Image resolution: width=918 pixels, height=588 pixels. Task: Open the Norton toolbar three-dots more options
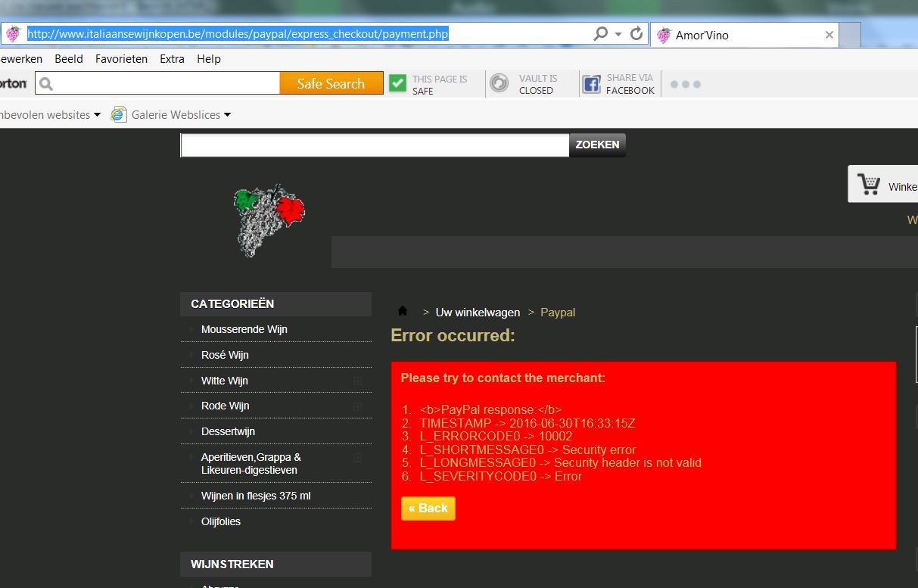pyautogui.click(x=686, y=84)
